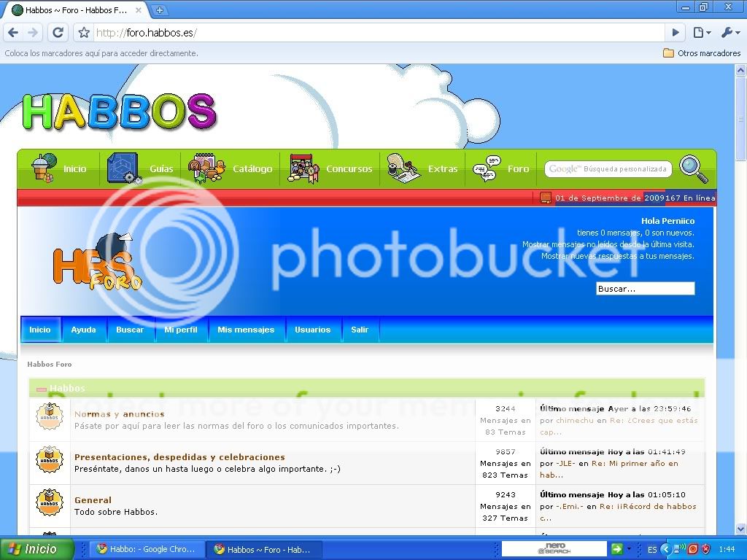Click the Buscar forum search field

point(645,289)
